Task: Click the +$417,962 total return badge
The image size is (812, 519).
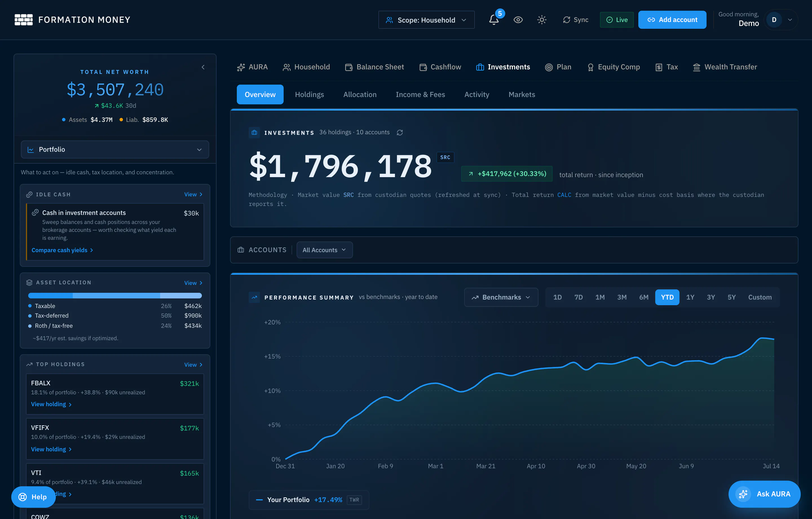Action: point(507,174)
